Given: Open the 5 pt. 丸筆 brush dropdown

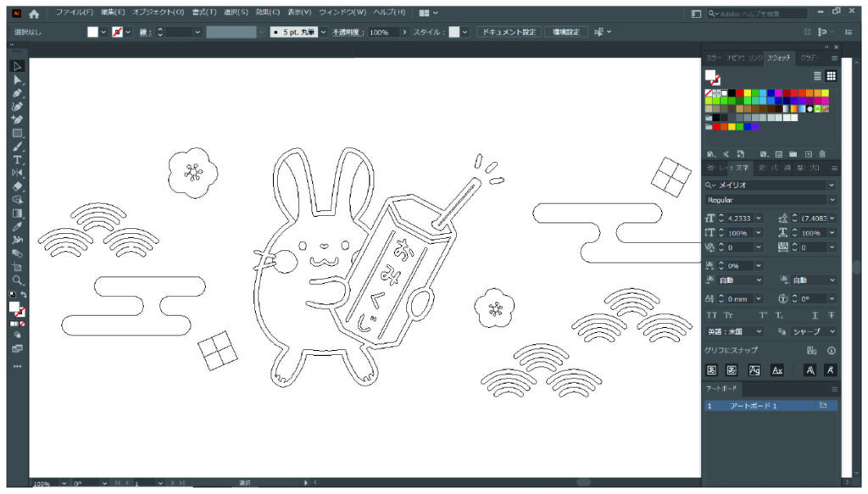Looking at the screenshot, I should (323, 32).
